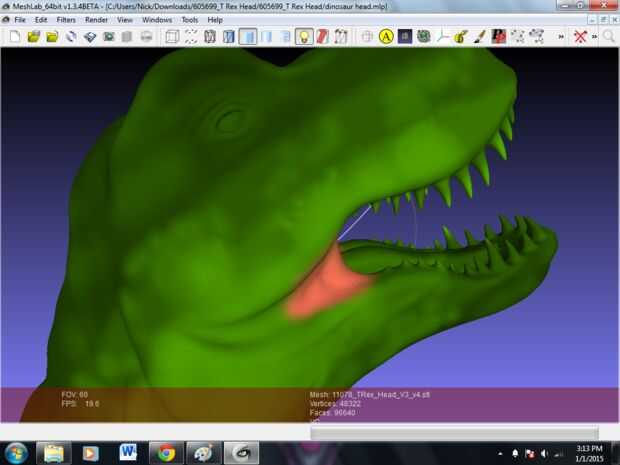Select the connected vertices selection icon
This screenshot has height=465, width=620.
537,37
